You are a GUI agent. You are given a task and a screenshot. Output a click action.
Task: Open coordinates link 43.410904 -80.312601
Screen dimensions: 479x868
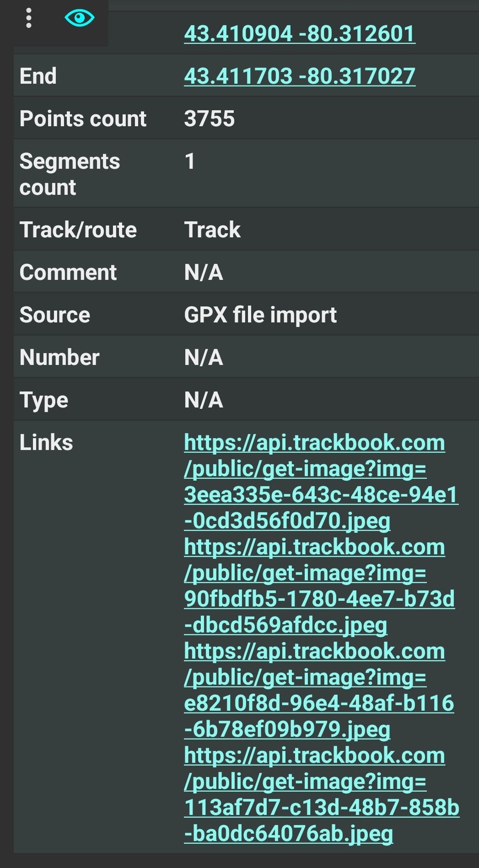click(x=300, y=33)
